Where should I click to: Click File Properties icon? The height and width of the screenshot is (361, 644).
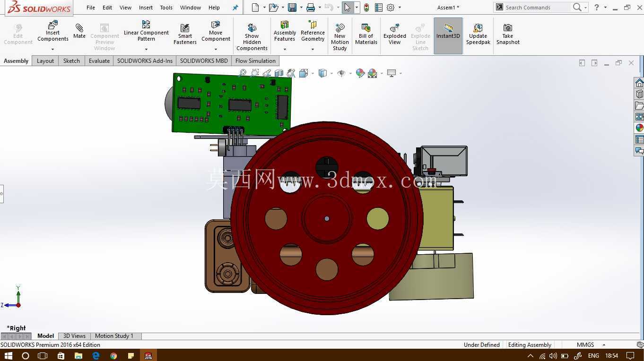379,8
